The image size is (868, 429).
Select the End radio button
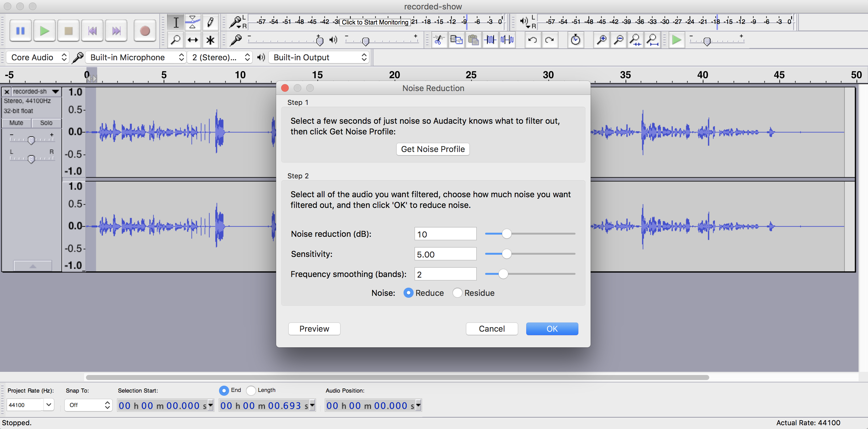[x=224, y=390]
